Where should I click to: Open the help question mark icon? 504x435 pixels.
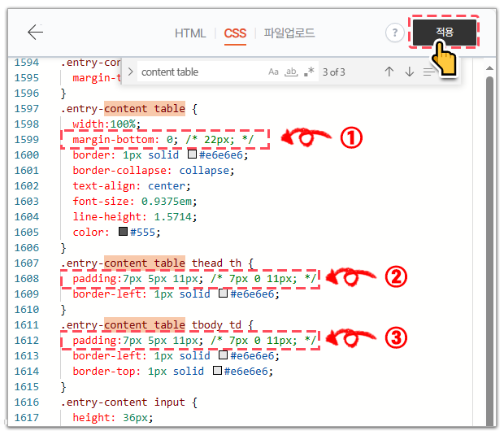click(394, 33)
